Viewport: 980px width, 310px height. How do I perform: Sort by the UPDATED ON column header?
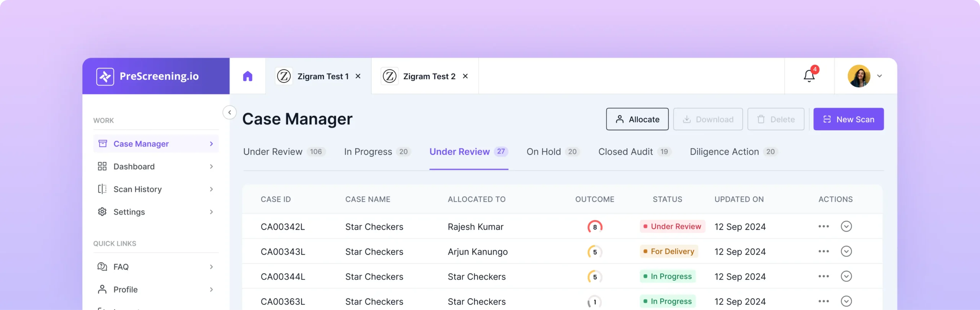739,199
